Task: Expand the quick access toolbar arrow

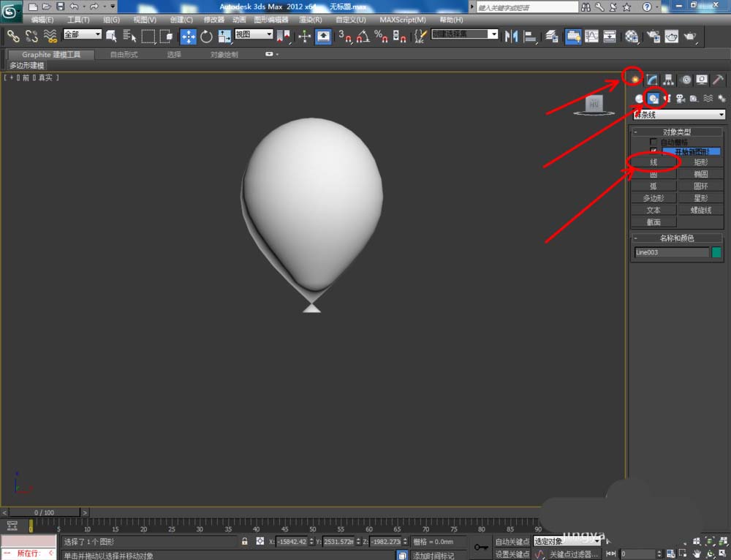Action: coord(113,7)
